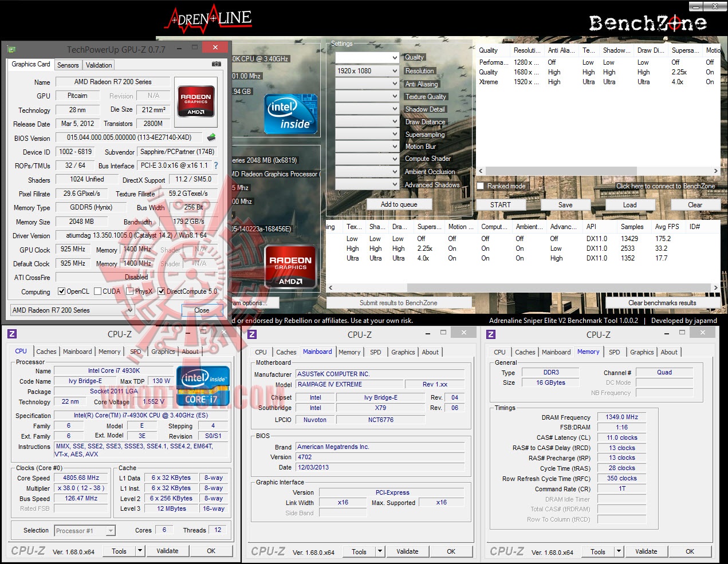
Task: Open the Texture Quality dropdown
Action: point(367,96)
